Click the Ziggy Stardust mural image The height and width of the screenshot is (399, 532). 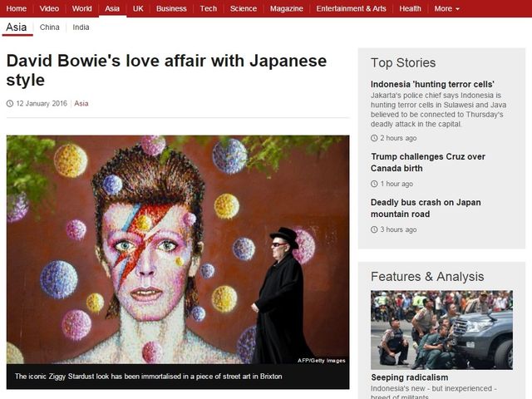[x=178, y=249]
